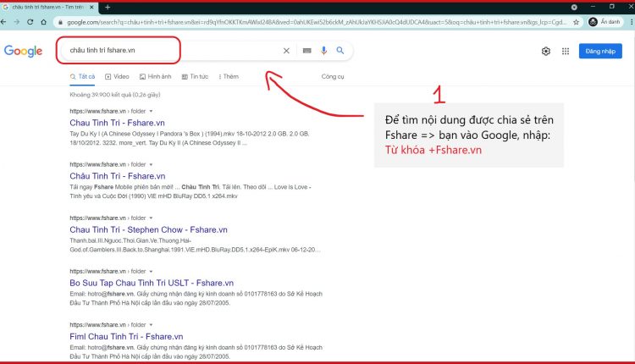Expand dropdown arrow above Bo Suu Tap result

[x=151, y=271]
